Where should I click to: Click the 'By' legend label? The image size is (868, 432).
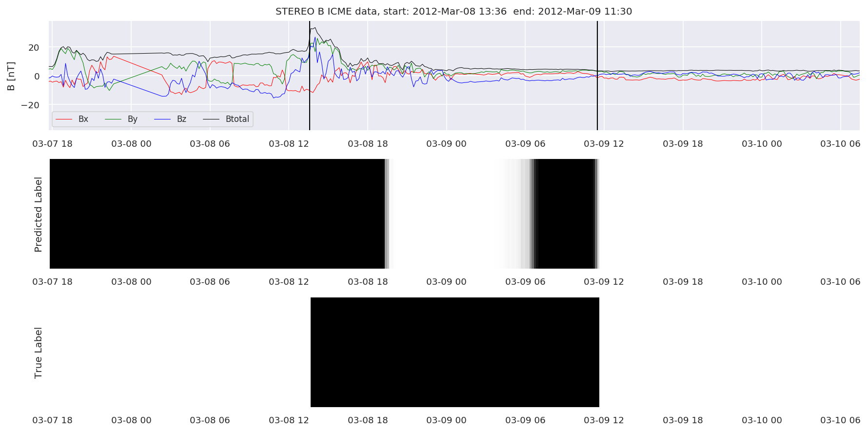pyautogui.click(x=133, y=119)
